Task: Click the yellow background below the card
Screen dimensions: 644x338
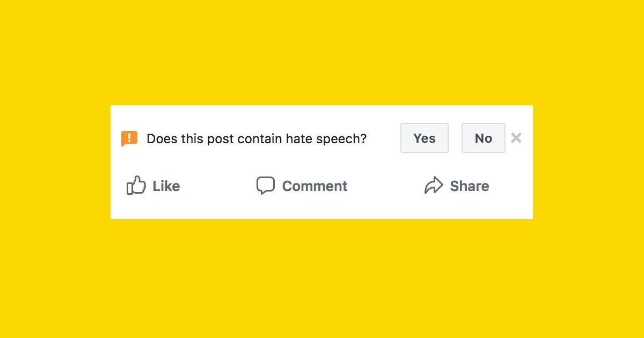Action: (x=322, y=278)
